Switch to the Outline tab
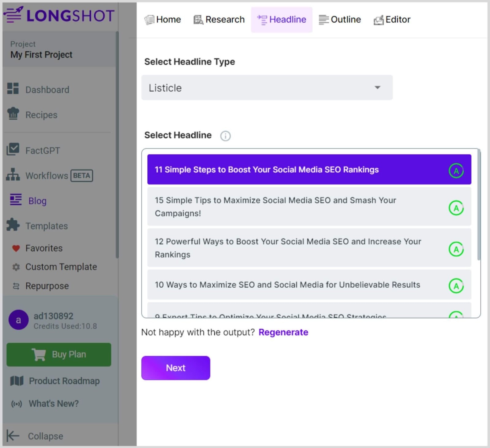The image size is (490, 448). (x=340, y=19)
